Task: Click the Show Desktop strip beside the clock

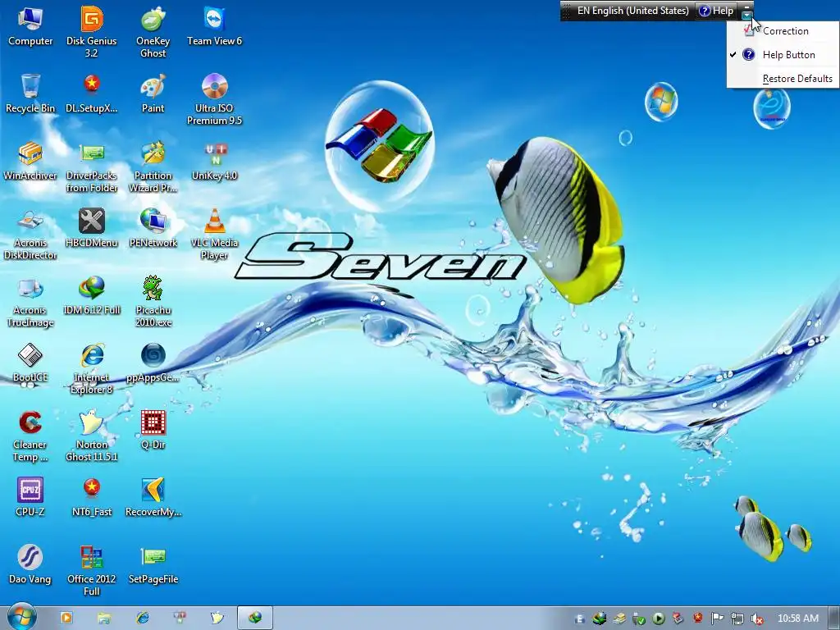Action: pyautogui.click(x=833, y=619)
